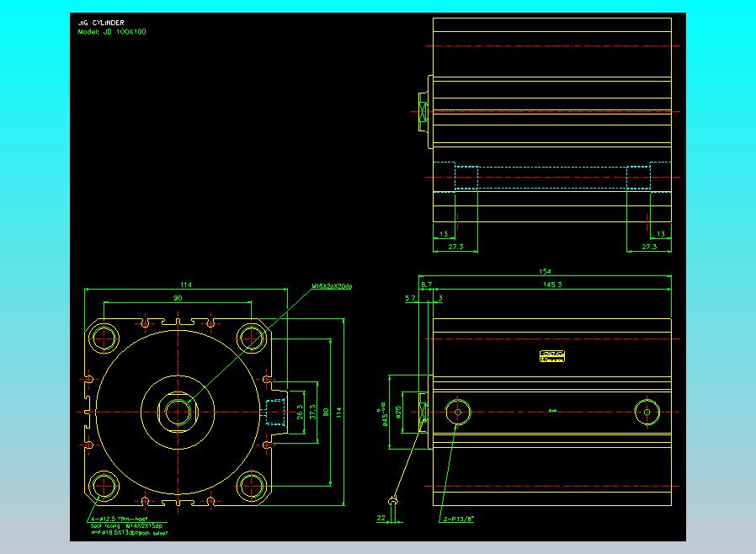
Task: Select the cyan dashed port in the front view
Action: pos(275,413)
